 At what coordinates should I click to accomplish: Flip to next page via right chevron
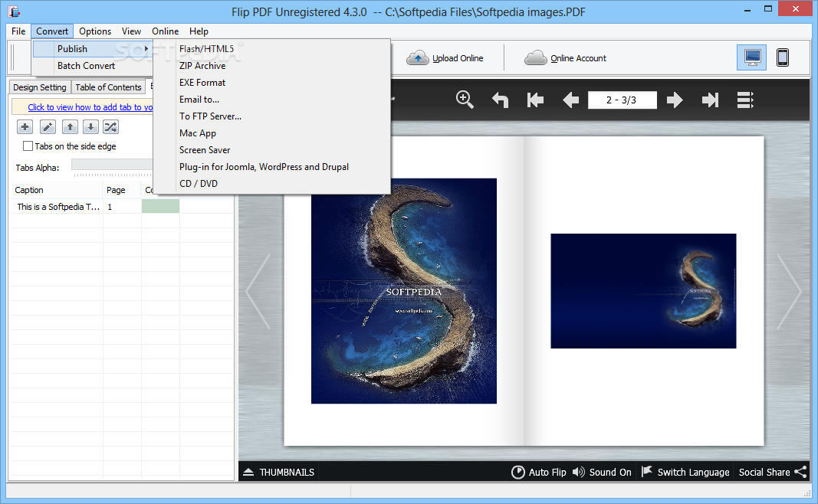pos(788,291)
